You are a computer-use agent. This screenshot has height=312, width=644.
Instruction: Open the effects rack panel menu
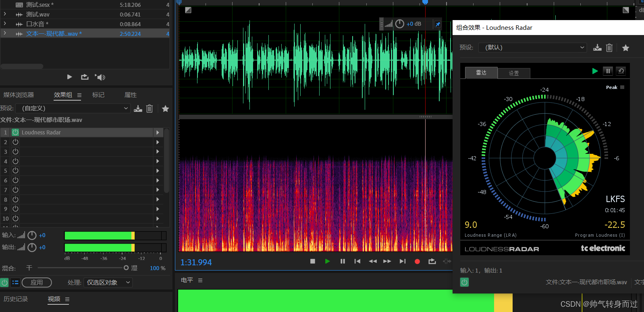click(79, 95)
